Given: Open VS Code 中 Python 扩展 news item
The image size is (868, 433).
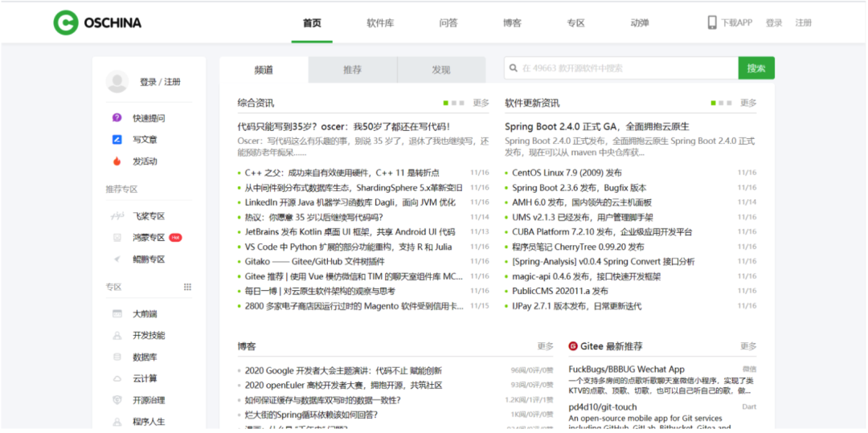Looking at the screenshot, I should pos(348,247).
